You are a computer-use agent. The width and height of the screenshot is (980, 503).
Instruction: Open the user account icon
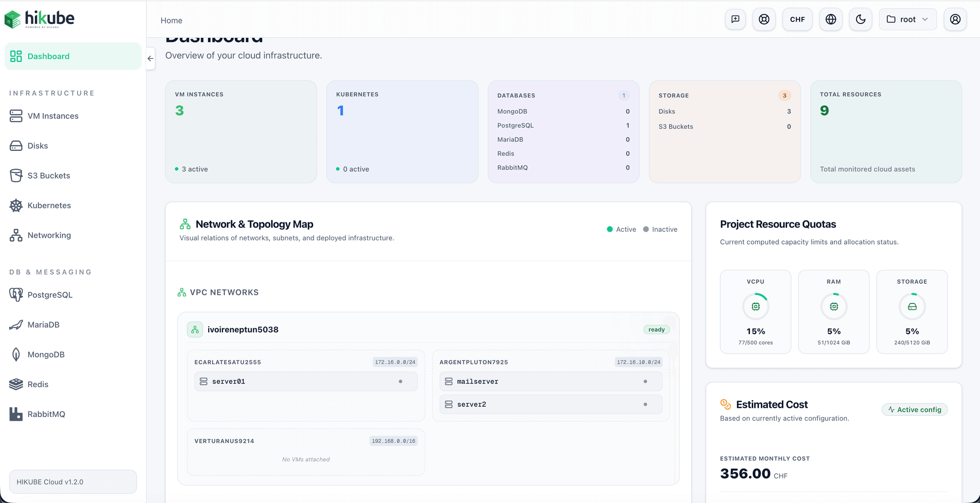[955, 19]
